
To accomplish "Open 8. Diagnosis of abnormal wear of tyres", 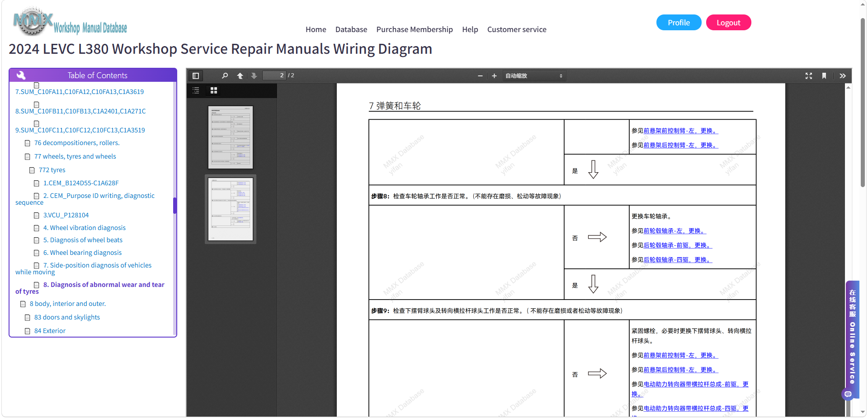I will (90, 288).
